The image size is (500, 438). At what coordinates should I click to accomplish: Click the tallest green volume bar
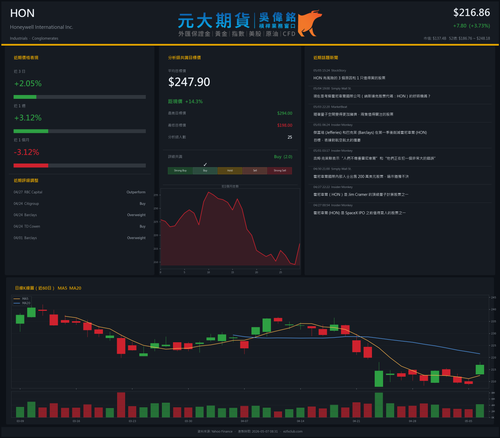tap(379, 405)
